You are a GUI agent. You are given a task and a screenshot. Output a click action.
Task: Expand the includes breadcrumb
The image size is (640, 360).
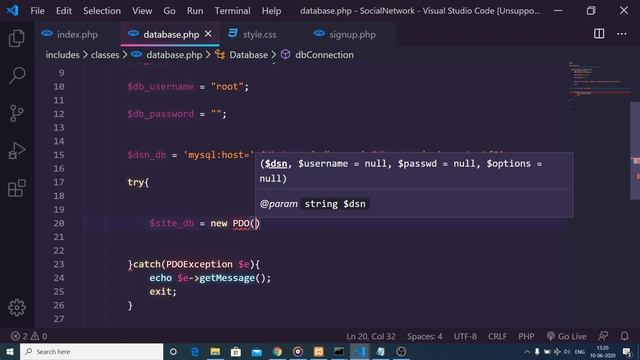[x=62, y=55]
